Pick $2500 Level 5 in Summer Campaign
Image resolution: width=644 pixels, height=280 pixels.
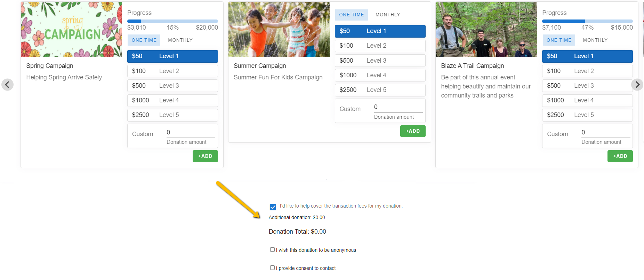coord(380,90)
